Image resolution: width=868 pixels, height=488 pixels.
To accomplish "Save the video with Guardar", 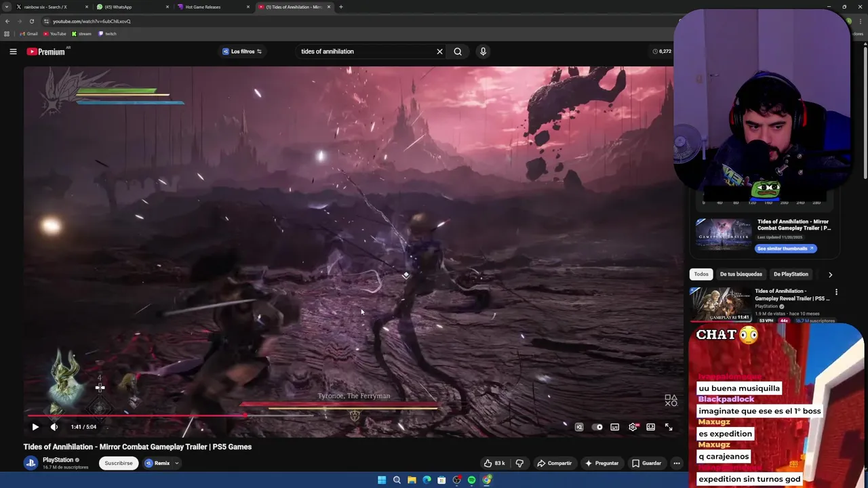I will click(x=646, y=463).
